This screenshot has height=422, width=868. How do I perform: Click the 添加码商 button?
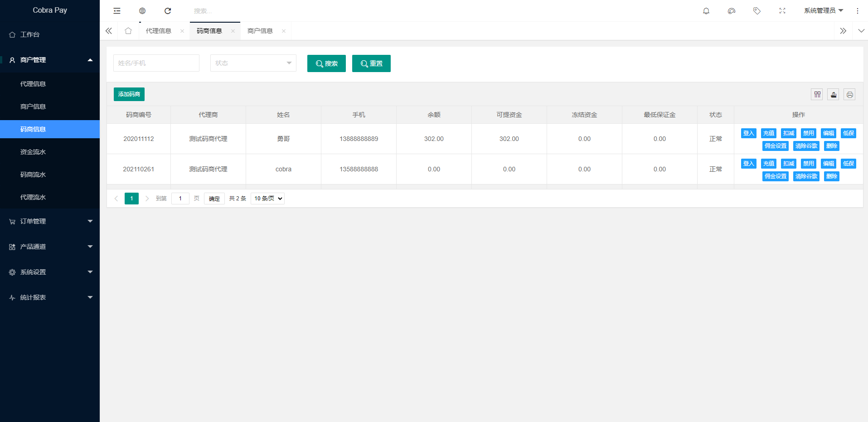coord(129,94)
